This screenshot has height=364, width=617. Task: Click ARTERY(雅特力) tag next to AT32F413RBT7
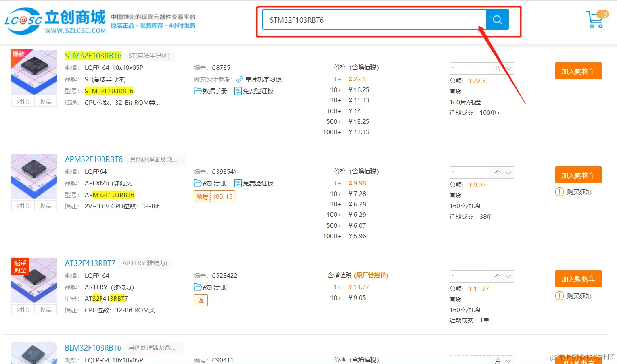tap(145, 263)
